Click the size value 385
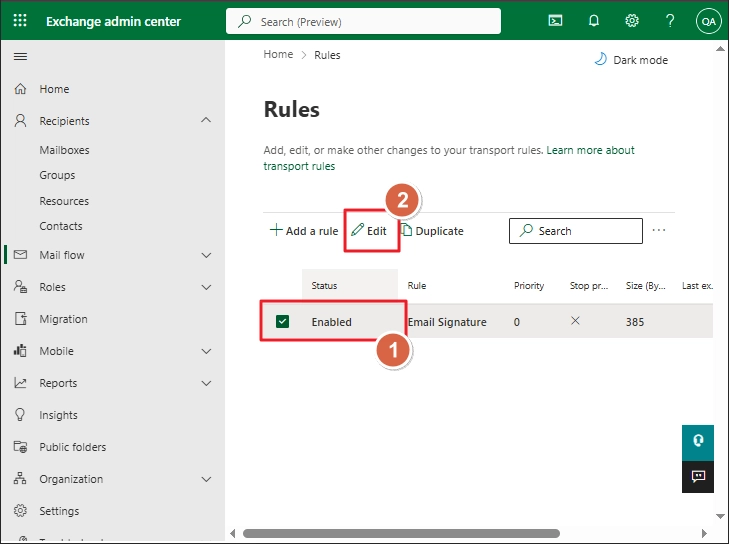729x544 pixels. tap(635, 322)
